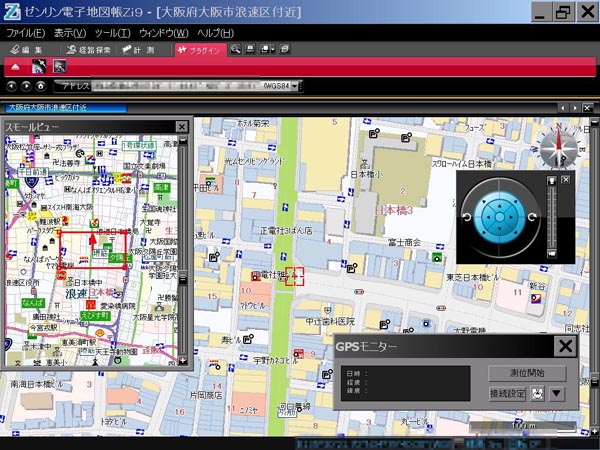Viewport: 600px width, 450px height.
Task: Rotate the map clockwise on the control pad
Action: [532, 217]
